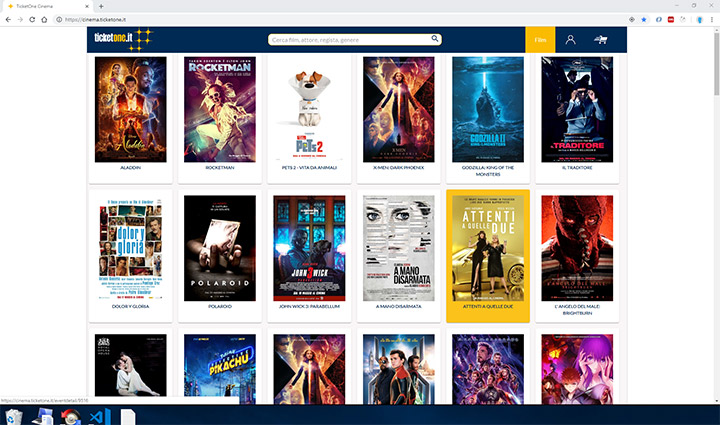Open the shopping cart icon
Image resolution: width=720 pixels, height=425 pixels.
tap(601, 39)
